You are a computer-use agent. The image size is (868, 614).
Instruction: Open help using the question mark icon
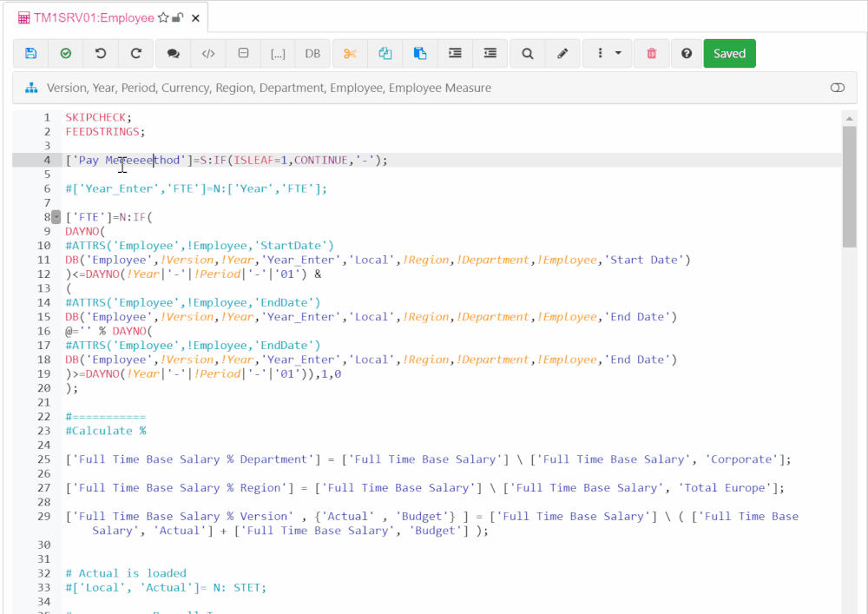(x=686, y=53)
